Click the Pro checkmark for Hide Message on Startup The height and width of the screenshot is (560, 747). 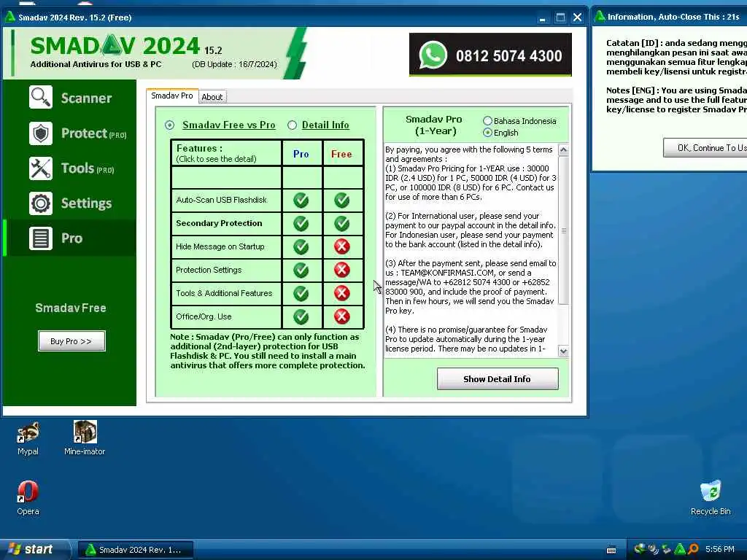(301, 246)
